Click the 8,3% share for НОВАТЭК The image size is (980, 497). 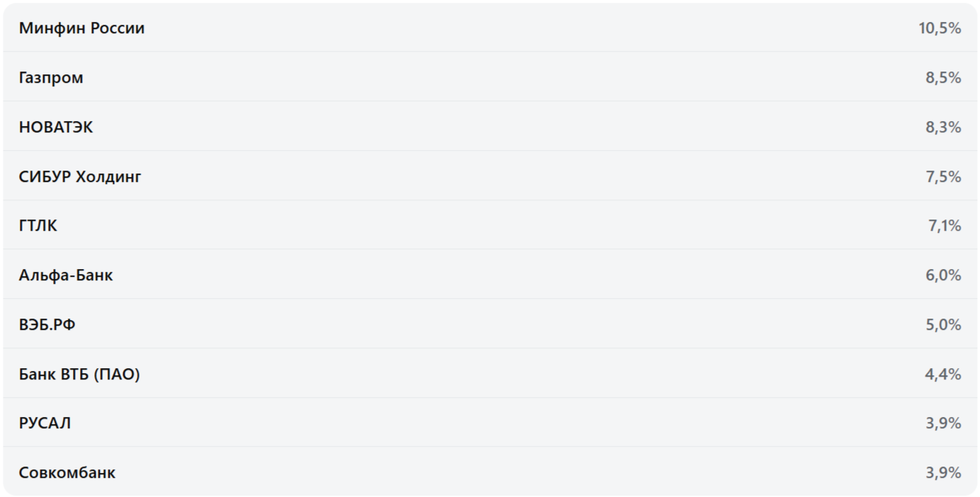(943, 127)
